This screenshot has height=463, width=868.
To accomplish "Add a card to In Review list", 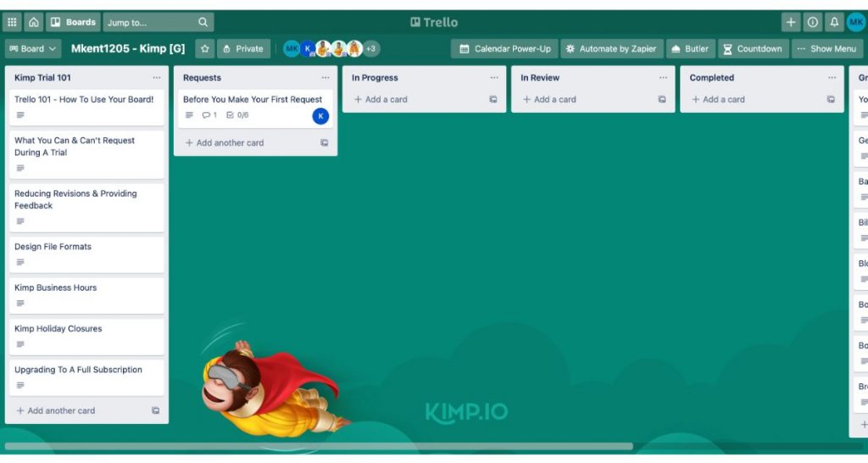I will [549, 99].
